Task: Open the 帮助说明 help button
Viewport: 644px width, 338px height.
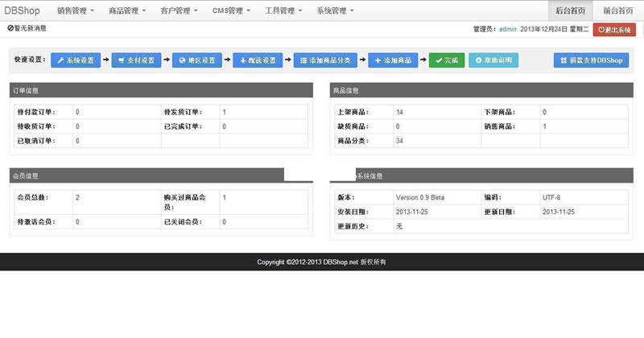Action: point(493,60)
